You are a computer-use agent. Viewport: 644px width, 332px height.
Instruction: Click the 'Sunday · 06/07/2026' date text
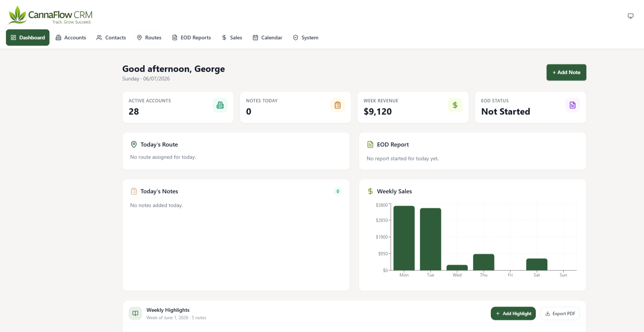(x=146, y=79)
